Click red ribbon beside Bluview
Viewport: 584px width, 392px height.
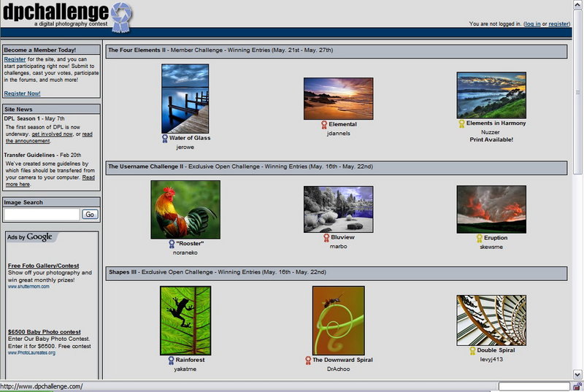pyautogui.click(x=326, y=237)
